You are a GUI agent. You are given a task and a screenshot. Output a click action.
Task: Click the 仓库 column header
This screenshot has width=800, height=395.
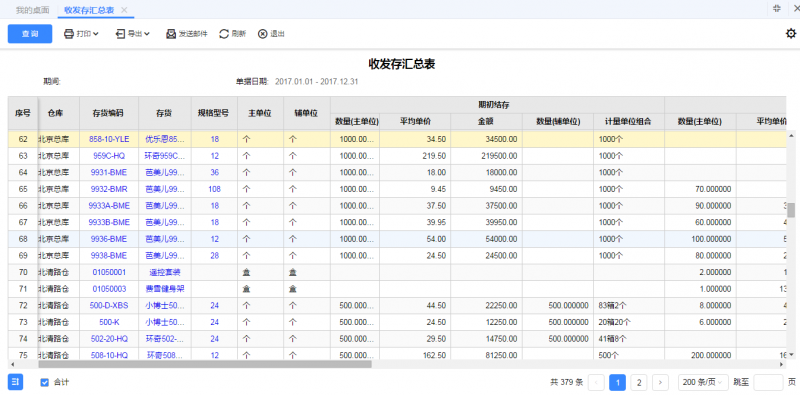(x=55, y=113)
